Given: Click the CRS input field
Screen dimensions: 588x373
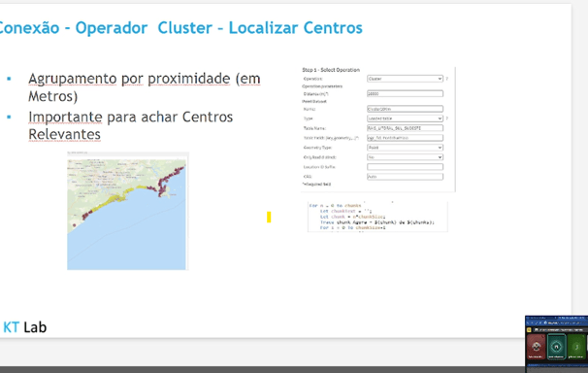Looking at the screenshot, I should [405, 177].
